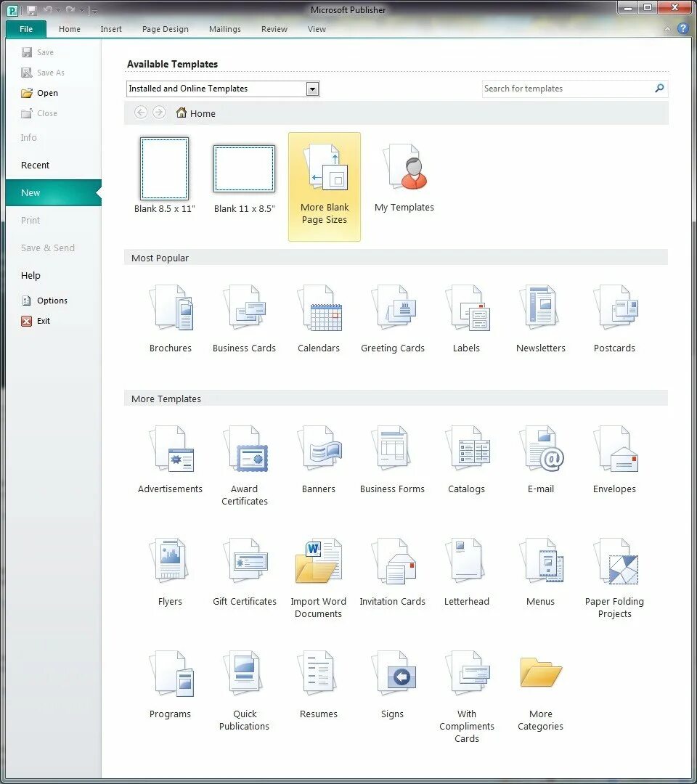This screenshot has height=784, width=697.
Task: Open With Compliments Cards templates
Action: pos(467,697)
